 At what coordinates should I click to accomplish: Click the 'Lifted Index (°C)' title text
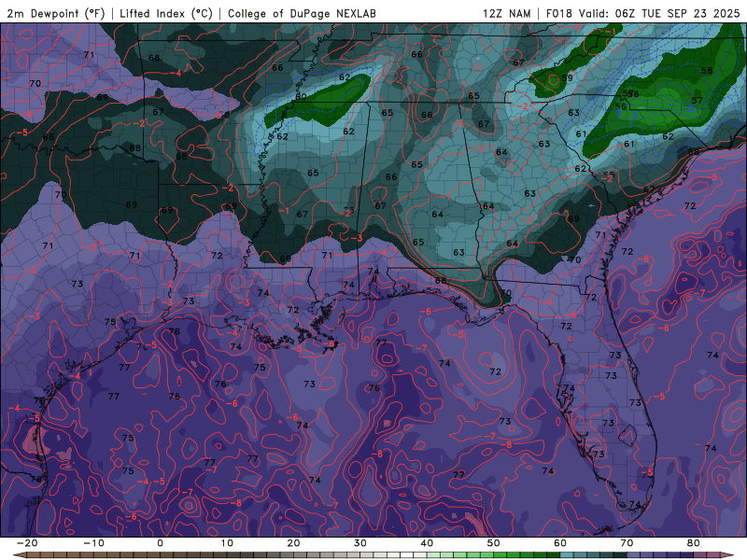pyautogui.click(x=166, y=13)
